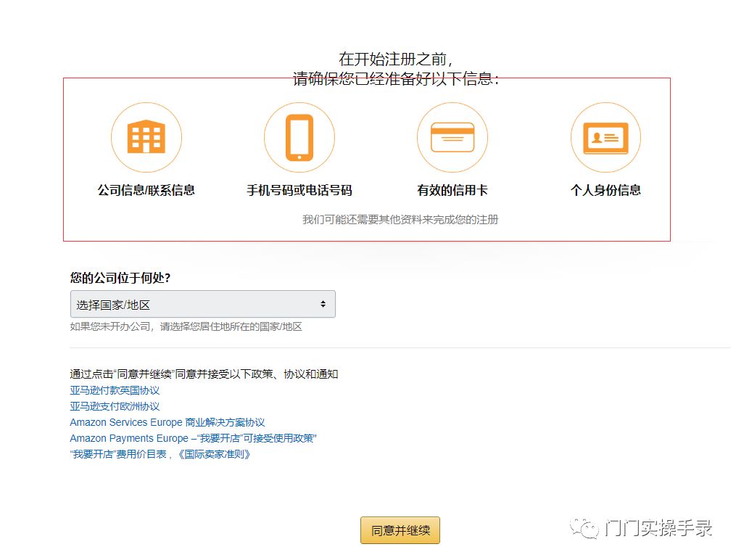736x560 pixels.
Task: Click the company building icon
Action: (146, 137)
